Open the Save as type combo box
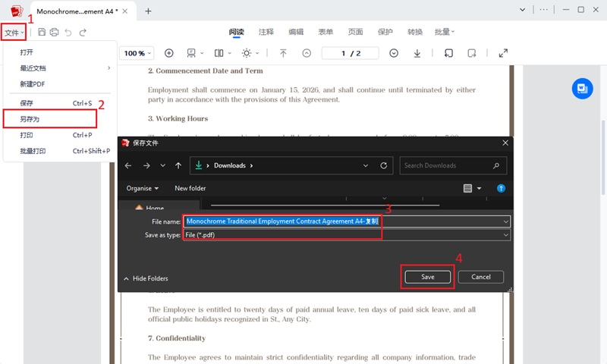This screenshot has height=364, width=607. tap(347, 235)
